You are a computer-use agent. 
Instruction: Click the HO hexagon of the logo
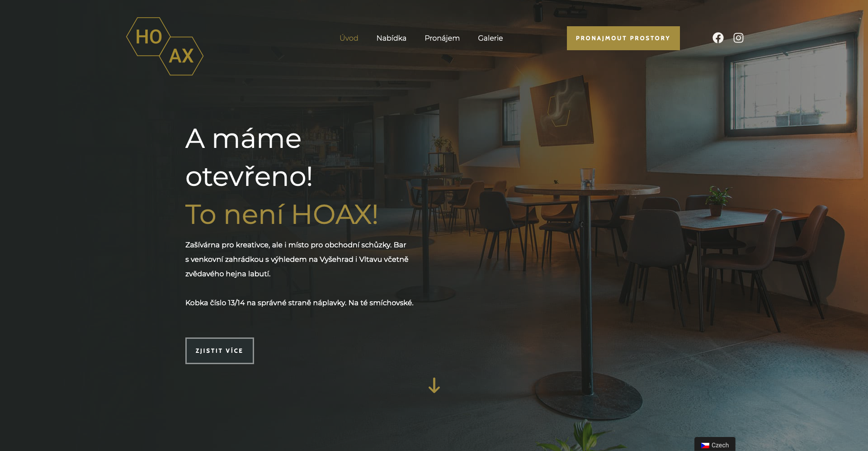(x=148, y=37)
